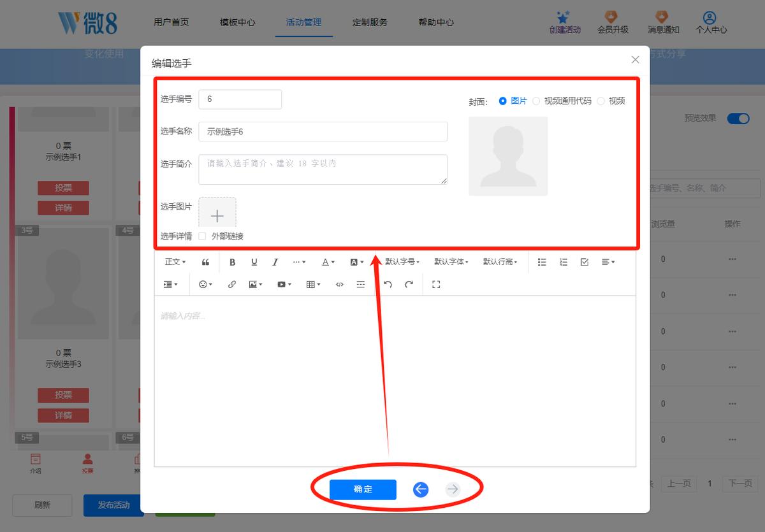Open 模板中心 in top navigation

coord(238,22)
